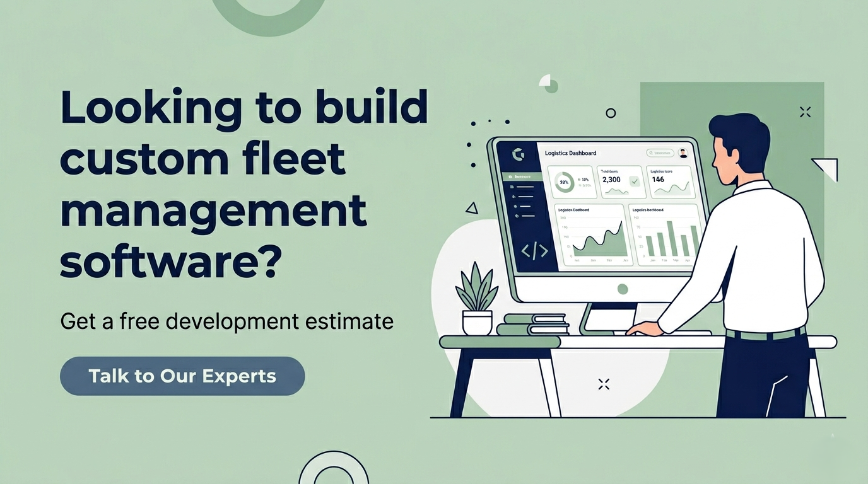This screenshot has width=868, height=484.
Task: Click the checkmark icon beside the 2,300 value
Action: [x=635, y=181]
